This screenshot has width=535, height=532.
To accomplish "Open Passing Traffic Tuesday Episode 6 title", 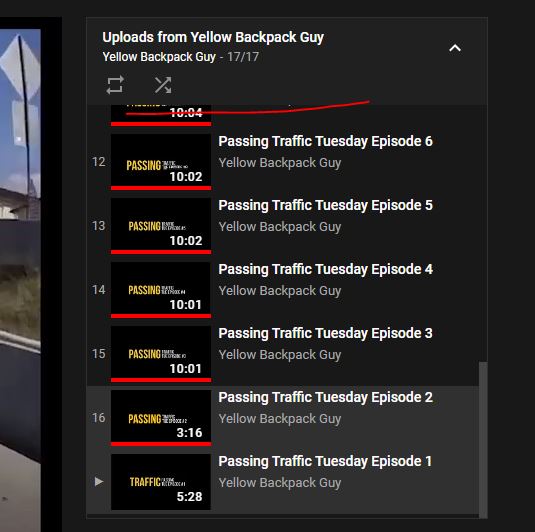I will (x=326, y=141).
